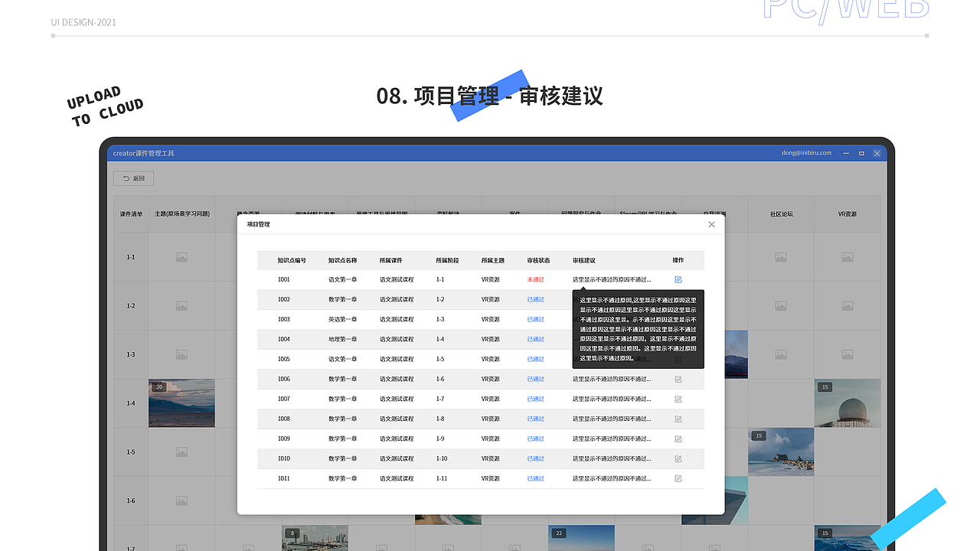The height and width of the screenshot is (551, 980).
Task: Click the edit icon for row 1008
Action: [x=678, y=419]
